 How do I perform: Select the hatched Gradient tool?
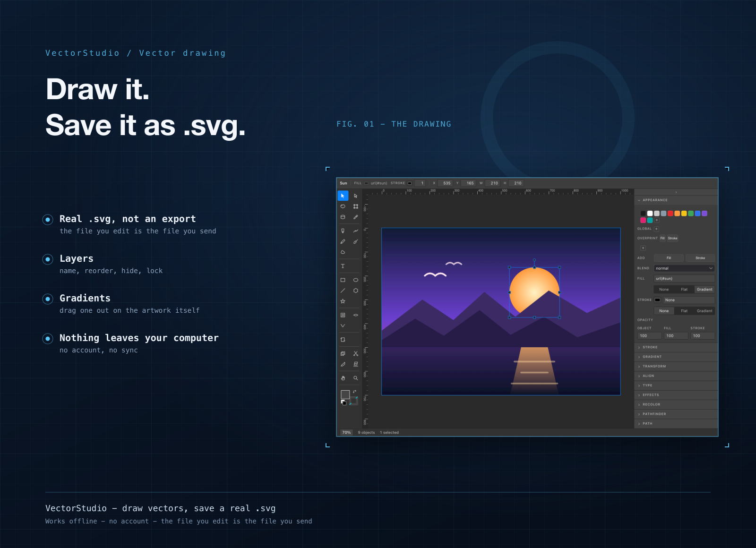click(x=343, y=315)
